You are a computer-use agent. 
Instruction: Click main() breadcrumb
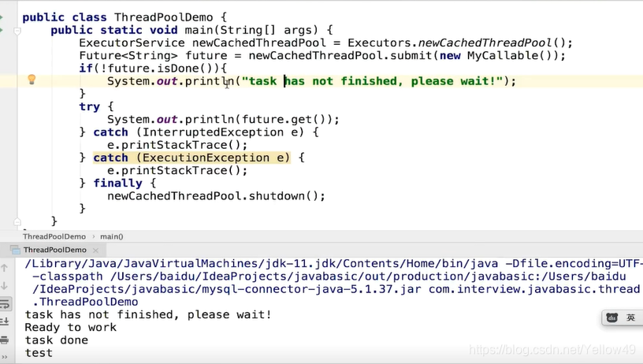112,236
